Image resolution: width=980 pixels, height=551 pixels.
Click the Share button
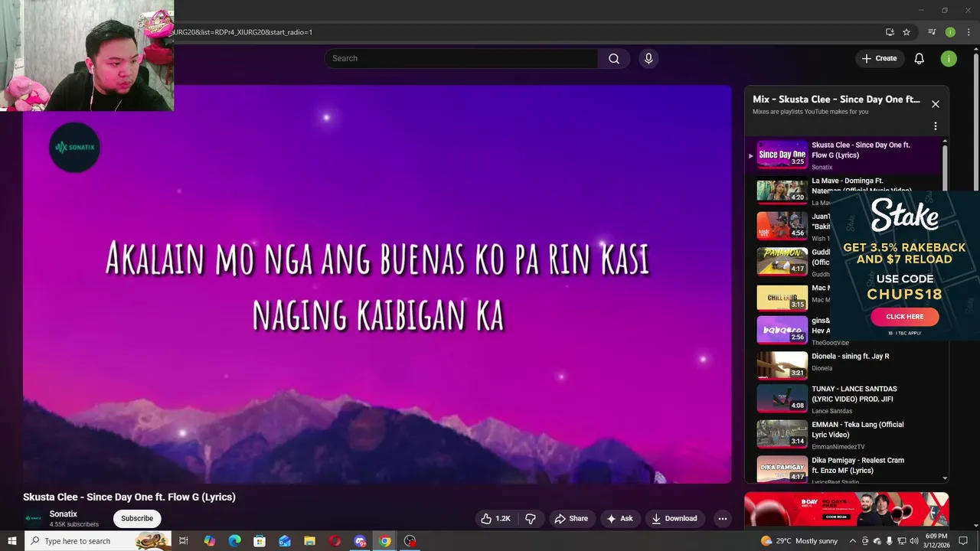click(x=571, y=519)
